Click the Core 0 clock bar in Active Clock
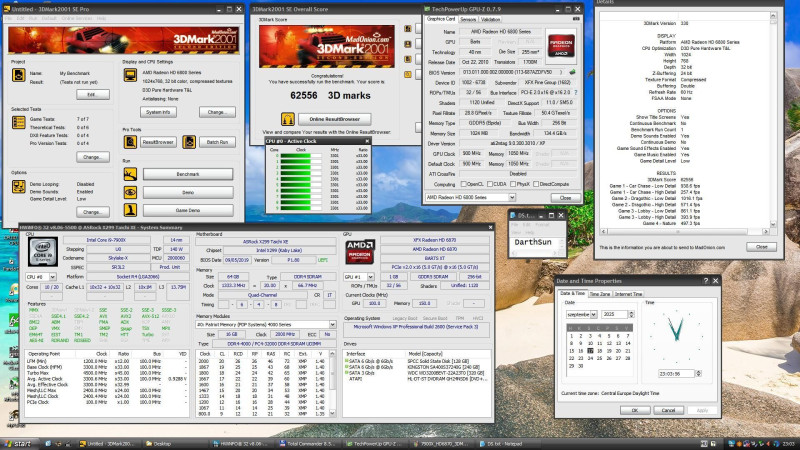800x450 pixels. pos(301,156)
